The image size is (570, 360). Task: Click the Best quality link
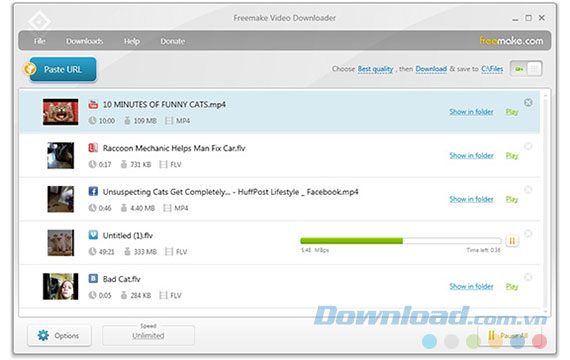(376, 69)
